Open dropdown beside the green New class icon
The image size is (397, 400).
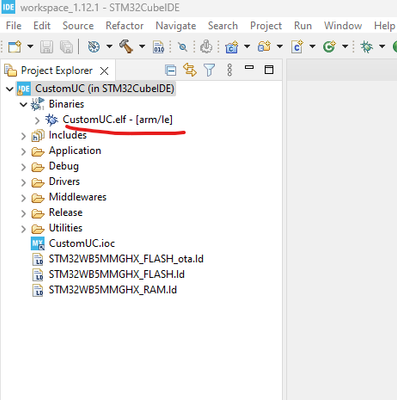[345, 47]
